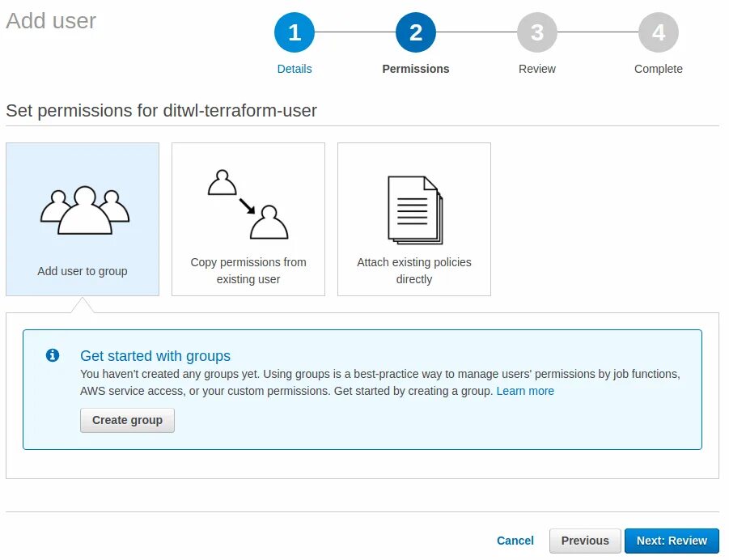
Task: Click the Complete step label
Action: pos(659,69)
